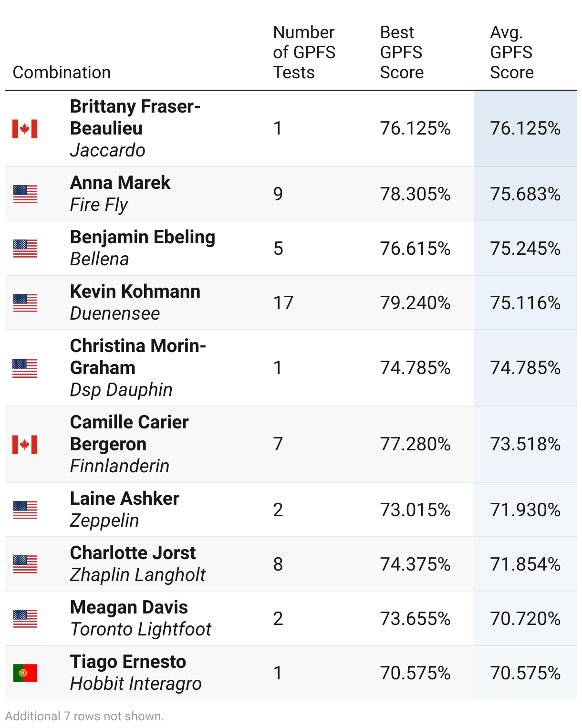The width and height of the screenshot is (582, 728).
Task: Sort by Number of GPFS Tests header
Action: click(x=304, y=52)
